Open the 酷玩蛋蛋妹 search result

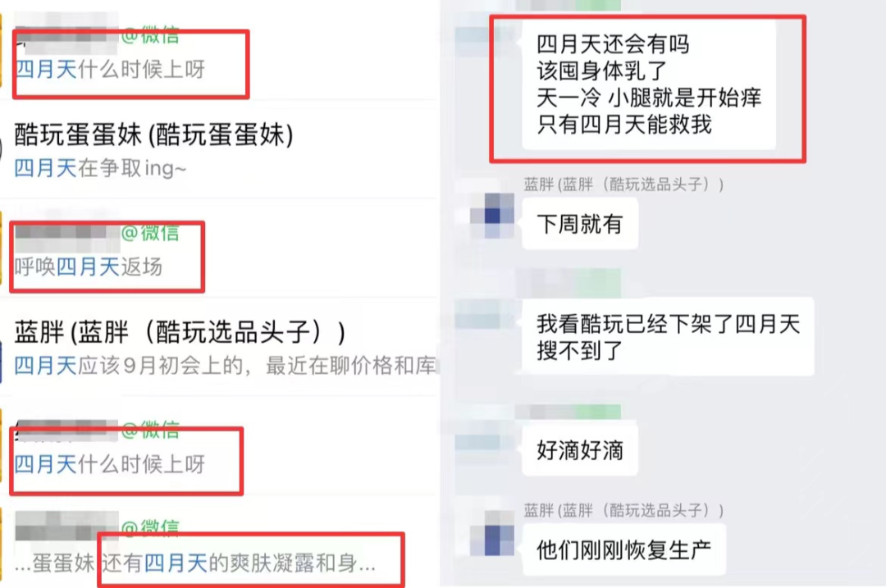tap(219, 150)
